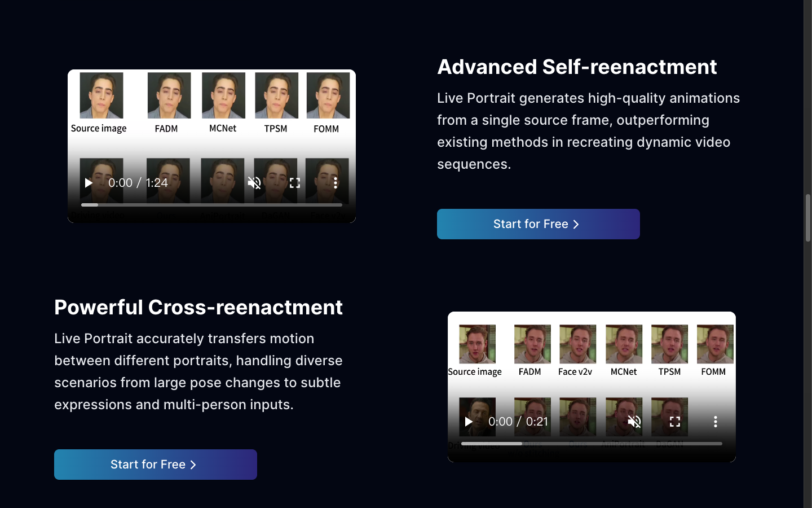Click Source image thumbnail in the 1:24 video
Viewport: 812px width, 508px height.
101,95
